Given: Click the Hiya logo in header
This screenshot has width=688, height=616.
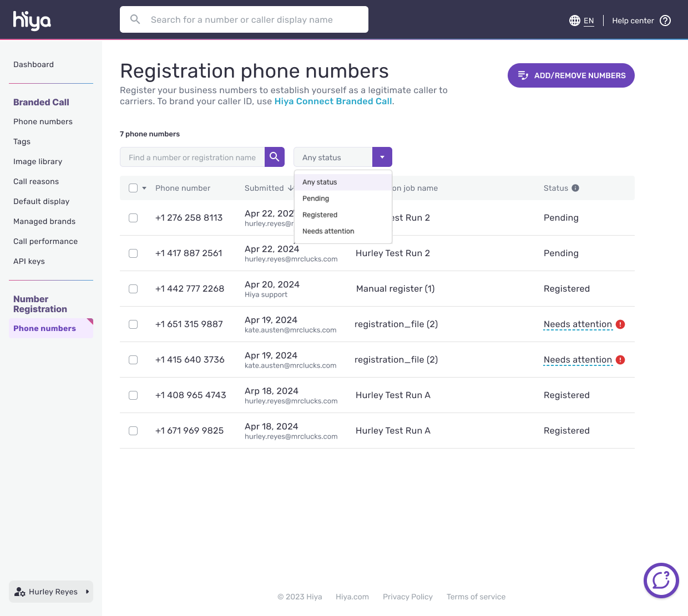Looking at the screenshot, I should pos(32,21).
